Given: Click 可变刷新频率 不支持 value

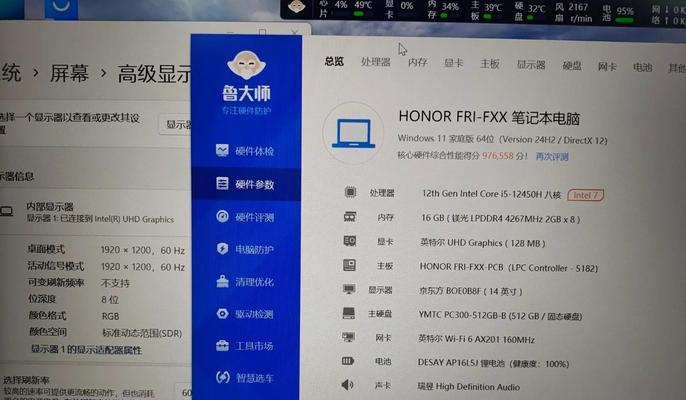Looking at the screenshot, I should tap(116, 283).
